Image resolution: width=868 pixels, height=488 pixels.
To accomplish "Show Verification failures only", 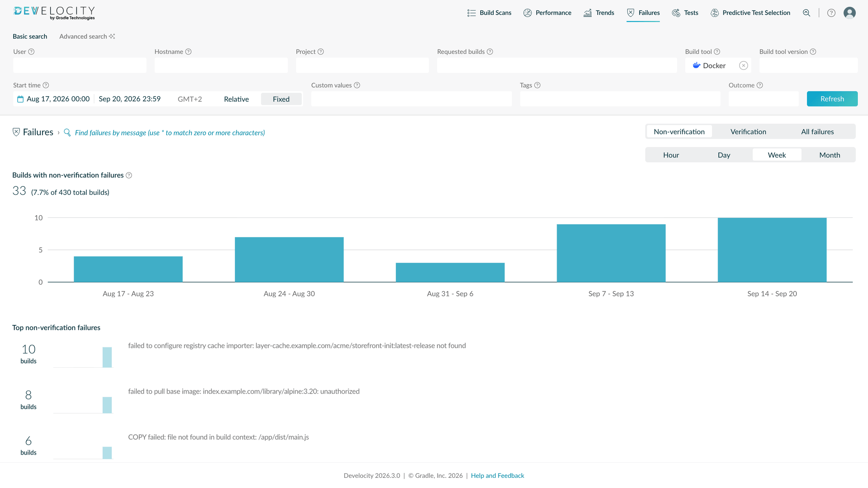I will 748,132.
